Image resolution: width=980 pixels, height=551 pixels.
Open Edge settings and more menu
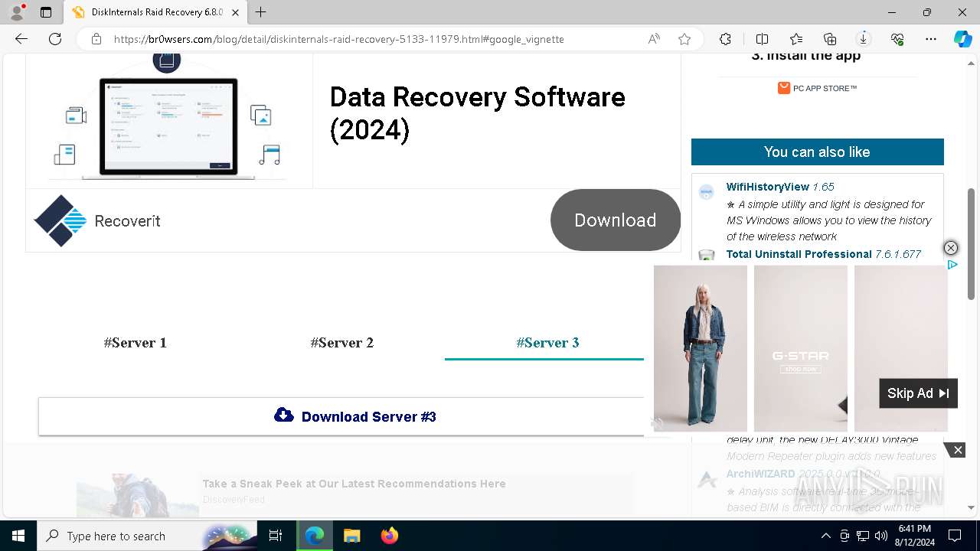(931, 39)
